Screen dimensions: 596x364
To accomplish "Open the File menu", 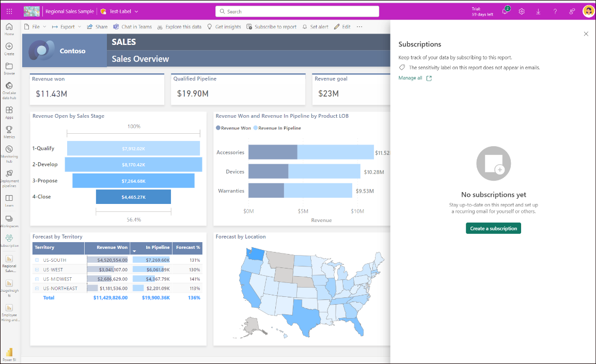I will pos(35,27).
